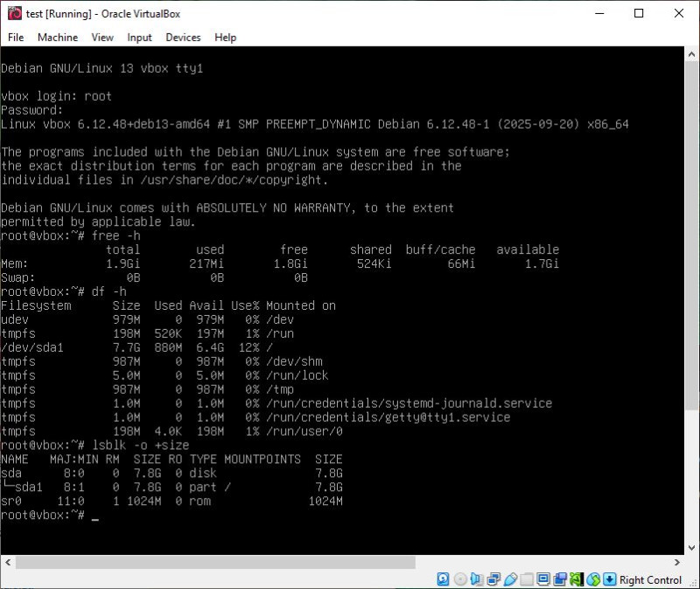Image resolution: width=700 pixels, height=589 pixels.
Task: Click the 'MAJ:MIN' column header
Action: tap(74, 459)
